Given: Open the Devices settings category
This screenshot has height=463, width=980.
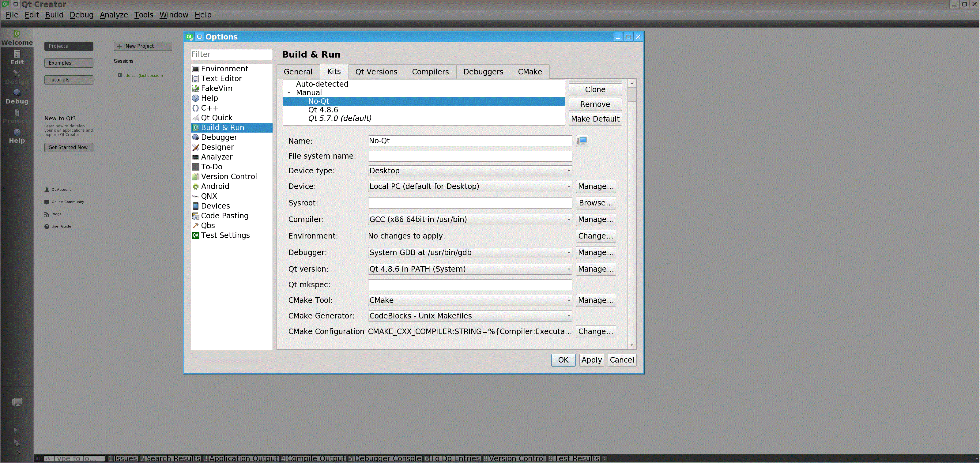Looking at the screenshot, I should coord(215,206).
